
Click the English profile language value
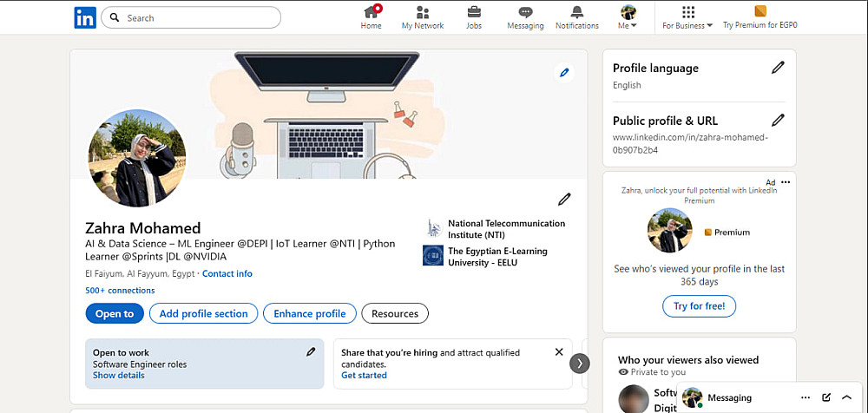(627, 85)
